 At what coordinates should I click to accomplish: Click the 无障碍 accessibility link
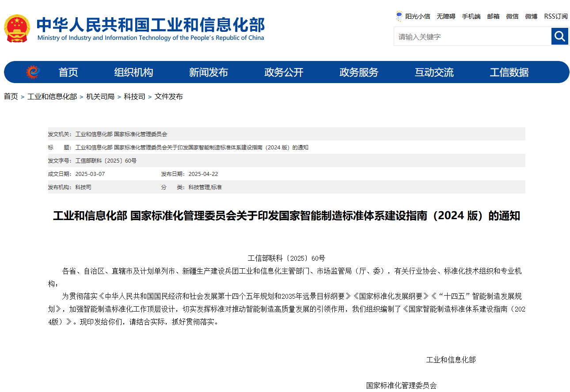[446, 16]
